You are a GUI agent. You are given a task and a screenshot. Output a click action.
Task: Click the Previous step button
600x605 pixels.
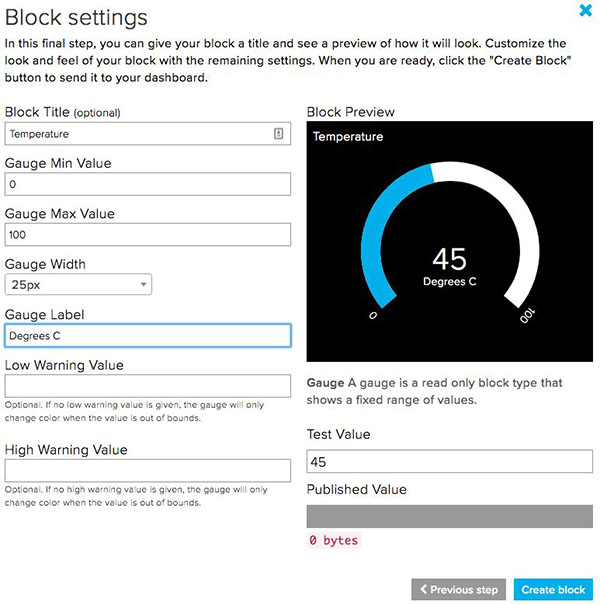coord(459,590)
